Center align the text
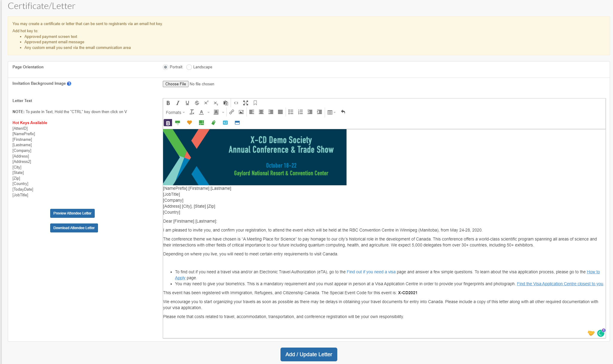613x364 pixels. click(x=261, y=112)
